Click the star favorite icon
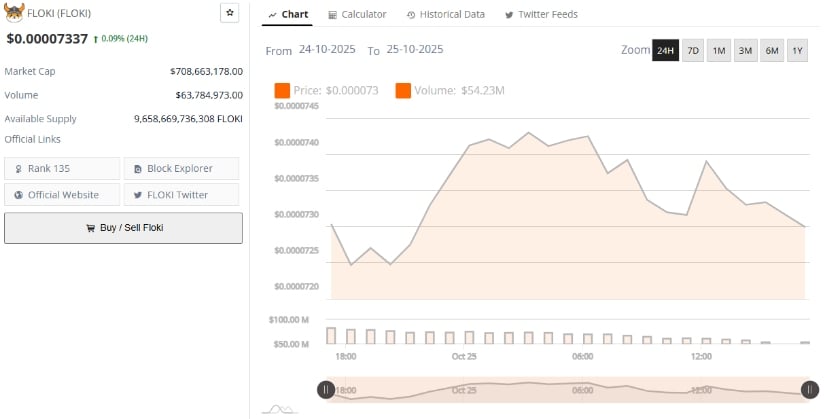 pos(229,13)
